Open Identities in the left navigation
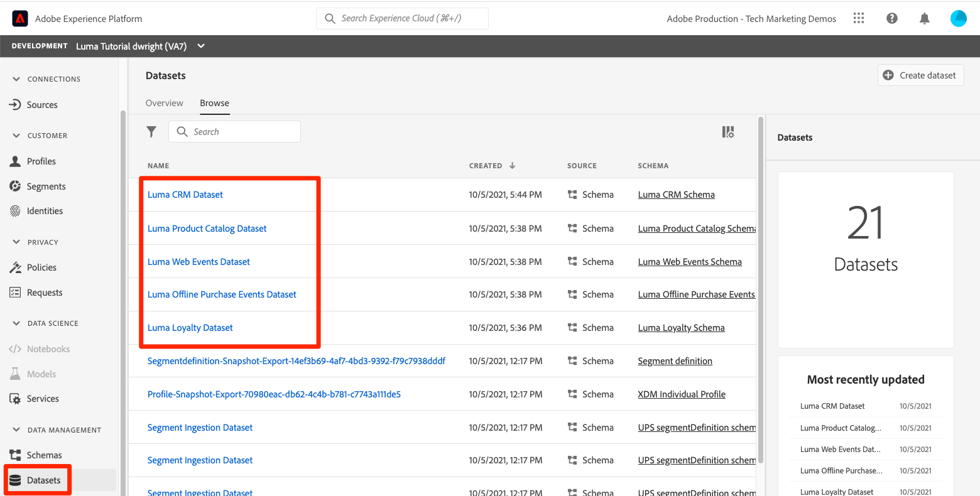The width and height of the screenshot is (980, 496). coord(45,211)
